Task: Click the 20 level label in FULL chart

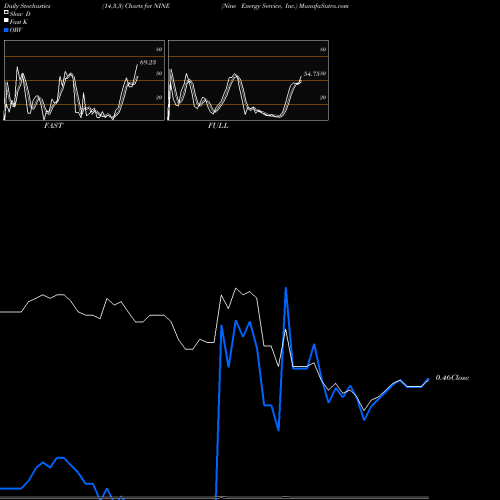Action: point(323,97)
